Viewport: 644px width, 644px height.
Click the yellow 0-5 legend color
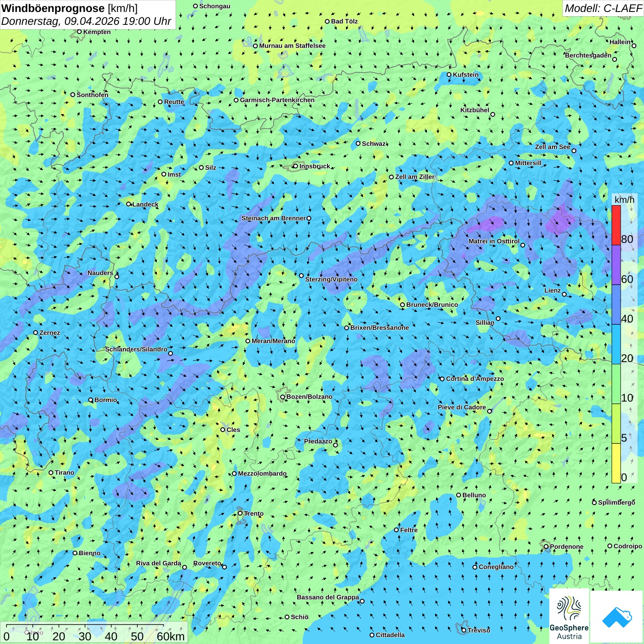coord(616,463)
